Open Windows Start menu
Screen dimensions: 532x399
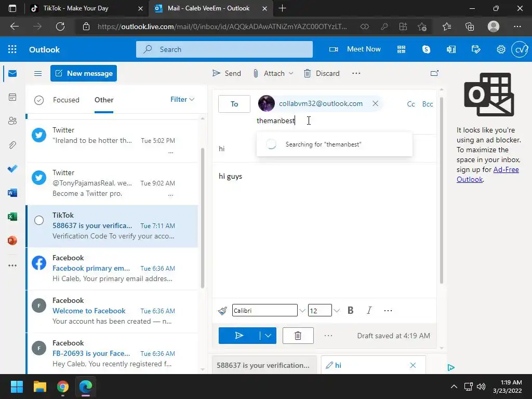[x=17, y=387]
